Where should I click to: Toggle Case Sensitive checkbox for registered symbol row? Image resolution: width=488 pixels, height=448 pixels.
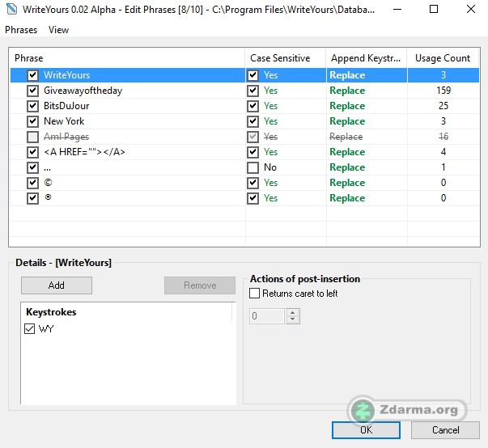coord(252,198)
